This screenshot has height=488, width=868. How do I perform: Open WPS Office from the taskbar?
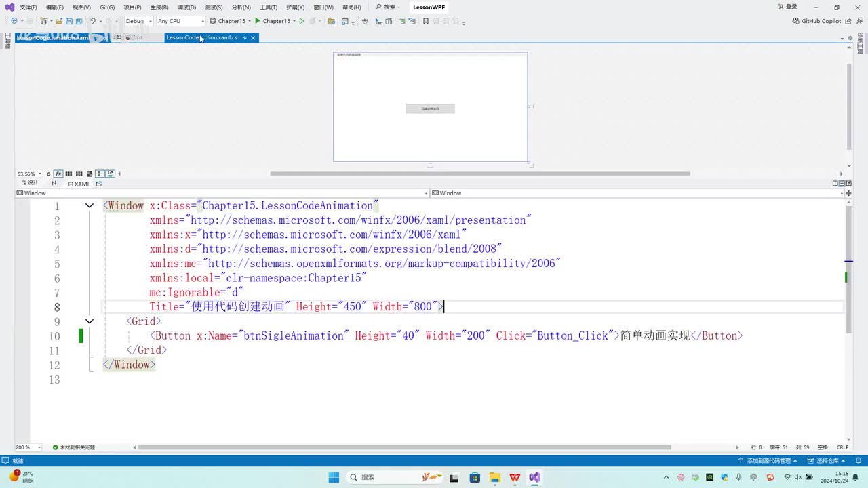coord(515,477)
